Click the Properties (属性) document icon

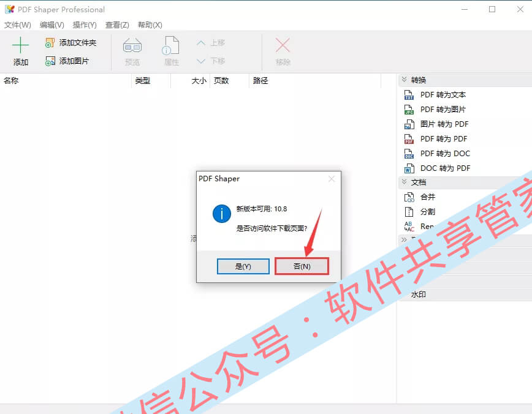click(170, 45)
